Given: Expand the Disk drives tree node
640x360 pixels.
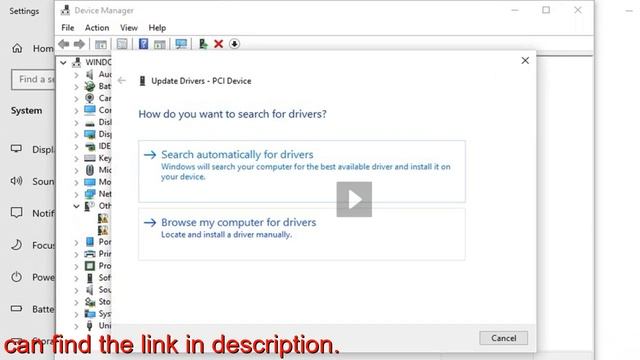Looking at the screenshot, I should tap(76, 122).
